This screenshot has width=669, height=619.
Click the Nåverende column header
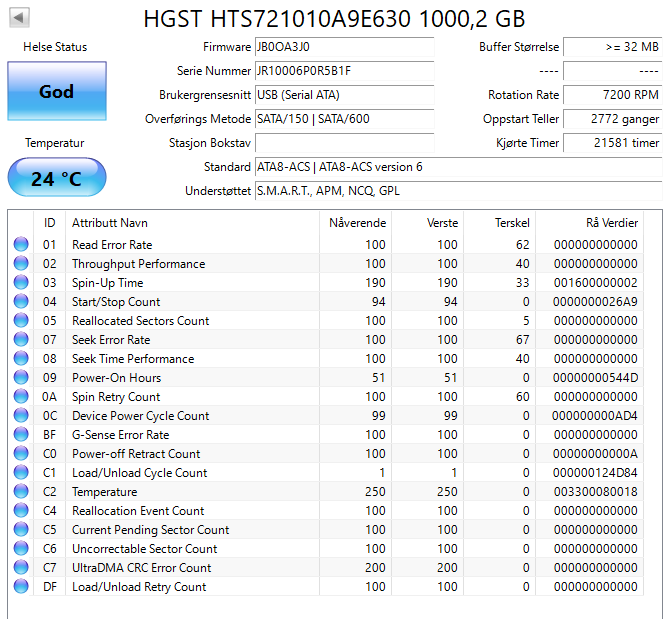point(357,222)
